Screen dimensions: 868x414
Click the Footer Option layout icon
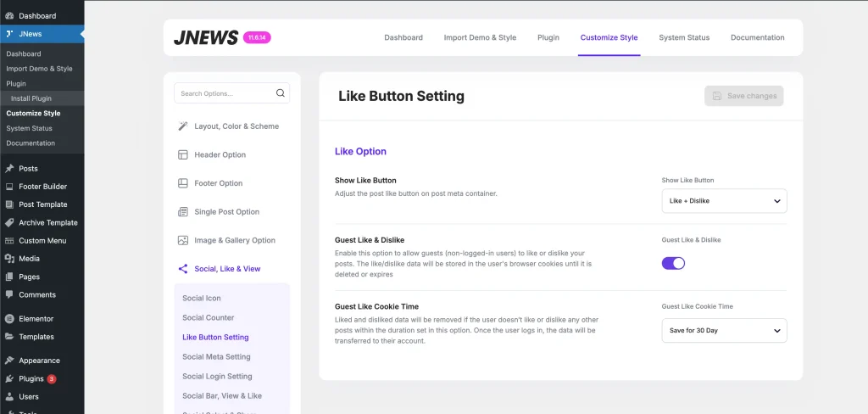coord(183,183)
